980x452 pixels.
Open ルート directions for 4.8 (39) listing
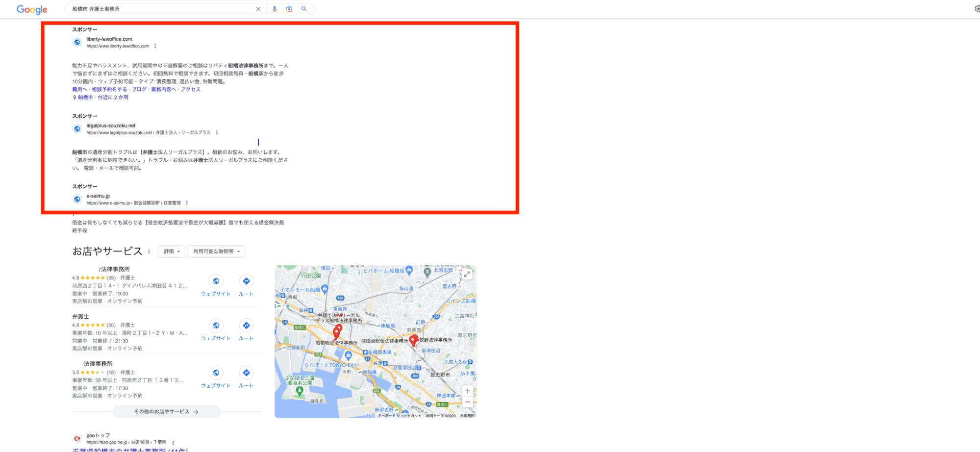pos(246,281)
